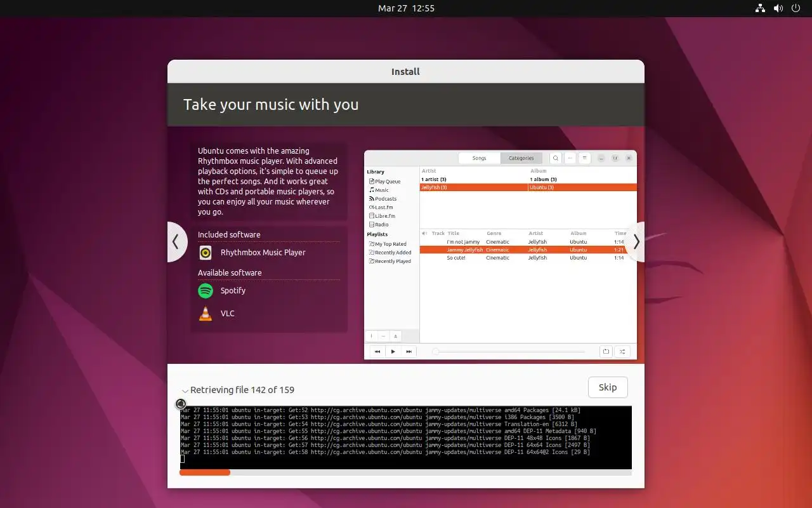Image resolution: width=812 pixels, height=508 pixels.
Task: Click the Time column header in song list
Action: pyautogui.click(x=620, y=233)
